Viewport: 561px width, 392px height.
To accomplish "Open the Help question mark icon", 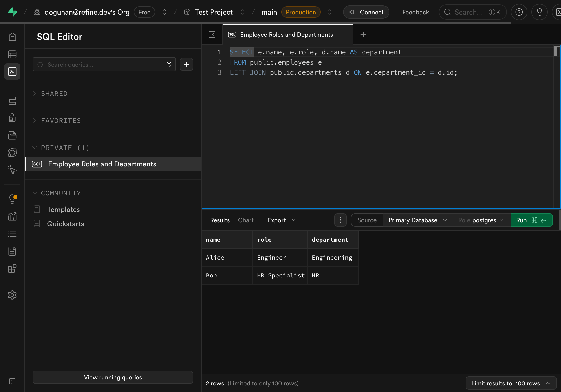I will tap(519, 12).
